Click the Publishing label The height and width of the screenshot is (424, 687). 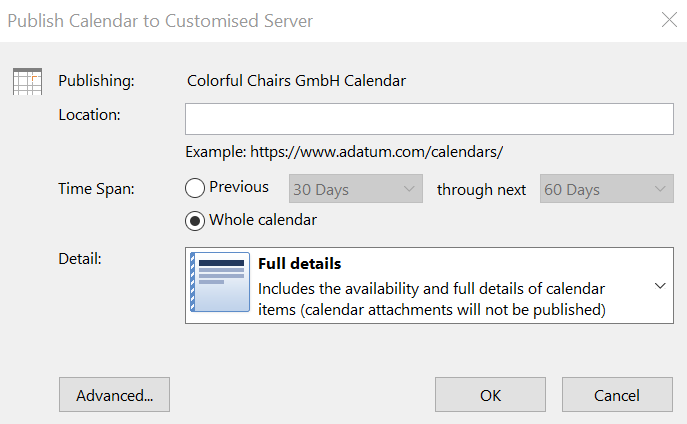pyautogui.click(x=96, y=81)
